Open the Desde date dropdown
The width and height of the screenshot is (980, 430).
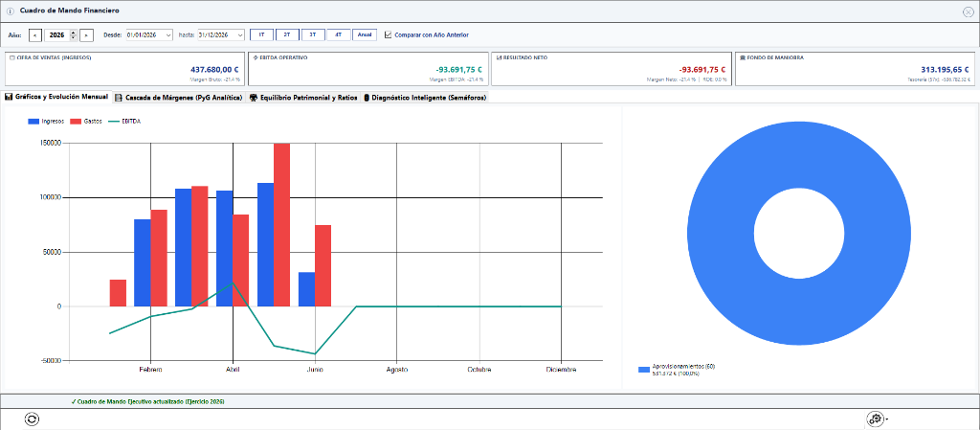coord(168,35)
